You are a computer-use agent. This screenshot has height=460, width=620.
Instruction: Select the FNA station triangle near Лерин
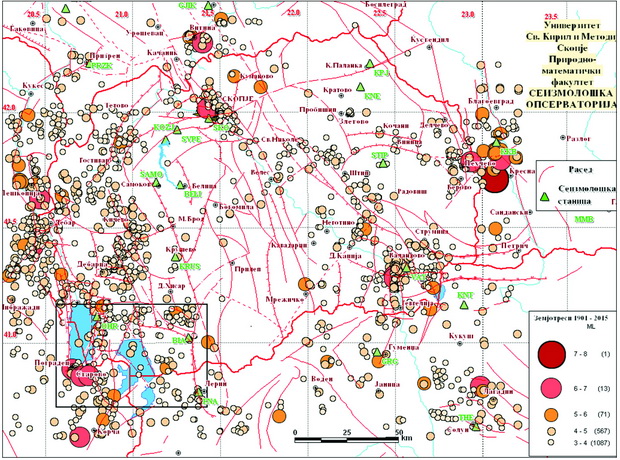tap(199, 392)
